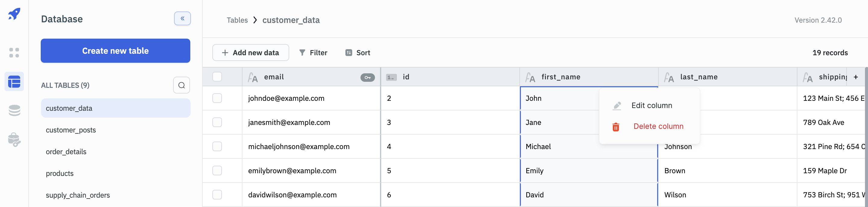Check the emilybrown@example.com row checkbox

[217, 170]
